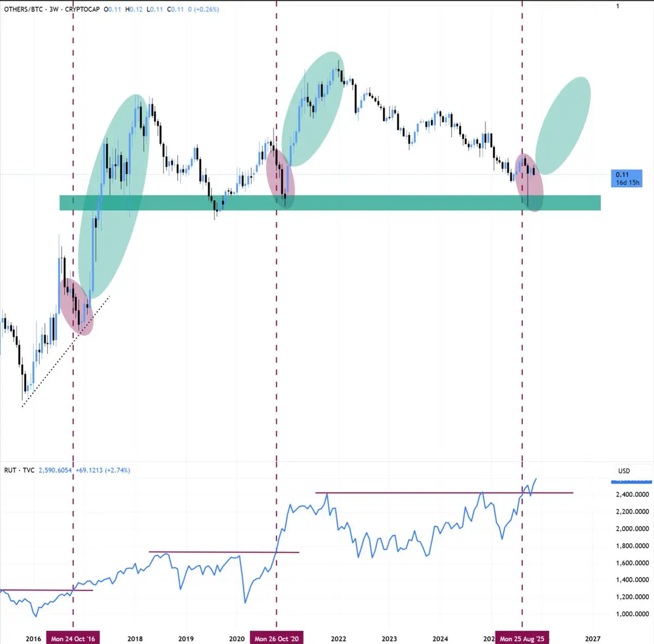Click the Mon 25 Aug '25 date label
The image size is (654, 644).
(522, 638)
